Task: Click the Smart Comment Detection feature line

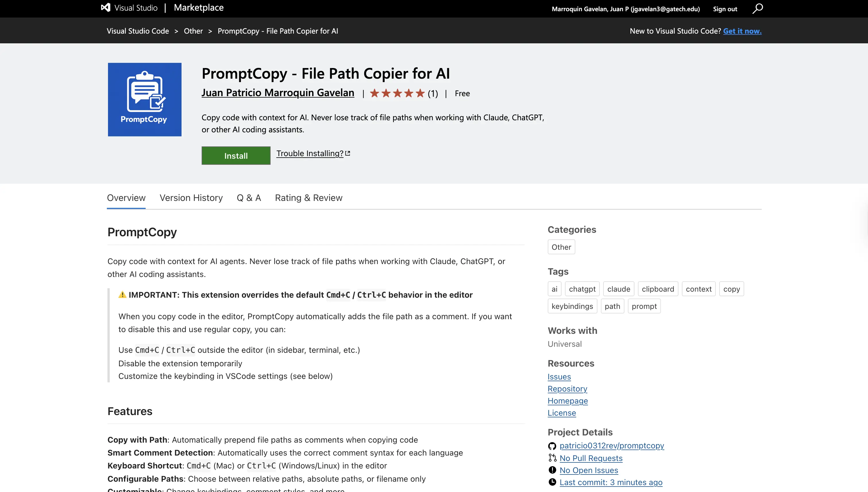Action: point(285,453)
